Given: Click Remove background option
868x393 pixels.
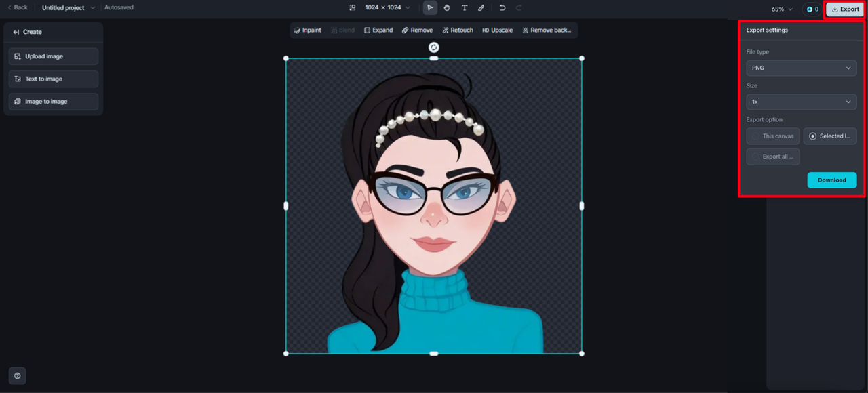Looking at the screenshot, I should [547, 30].
